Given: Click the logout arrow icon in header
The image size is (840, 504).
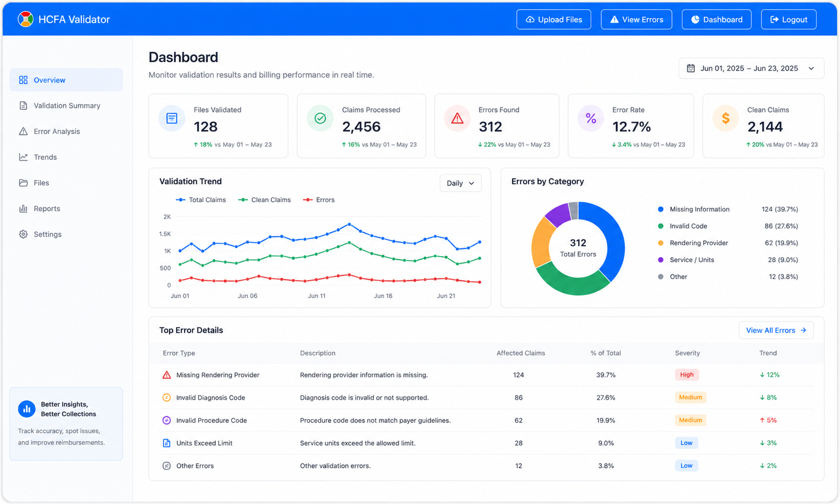Looking at the screenshot, I should (774, 20).
